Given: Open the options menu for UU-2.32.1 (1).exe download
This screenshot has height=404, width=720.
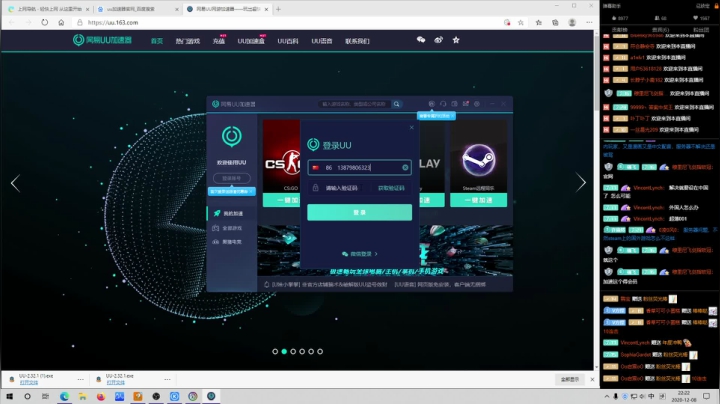Looking at the screenshot, I should pos(81,379).
